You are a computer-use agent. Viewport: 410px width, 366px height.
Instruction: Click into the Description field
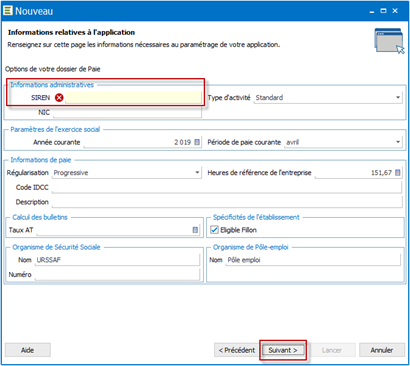click(x=227, y=202)
